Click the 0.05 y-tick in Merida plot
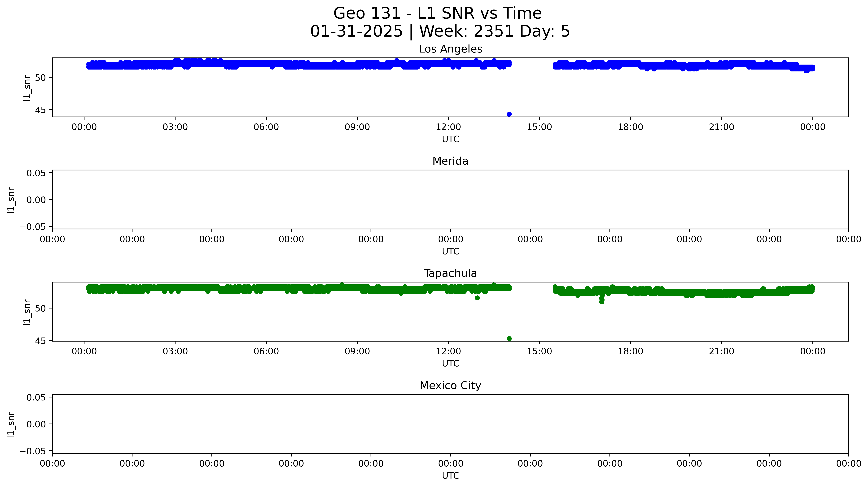This screenshot has height=487, width=868. click(x=36, y=173)
